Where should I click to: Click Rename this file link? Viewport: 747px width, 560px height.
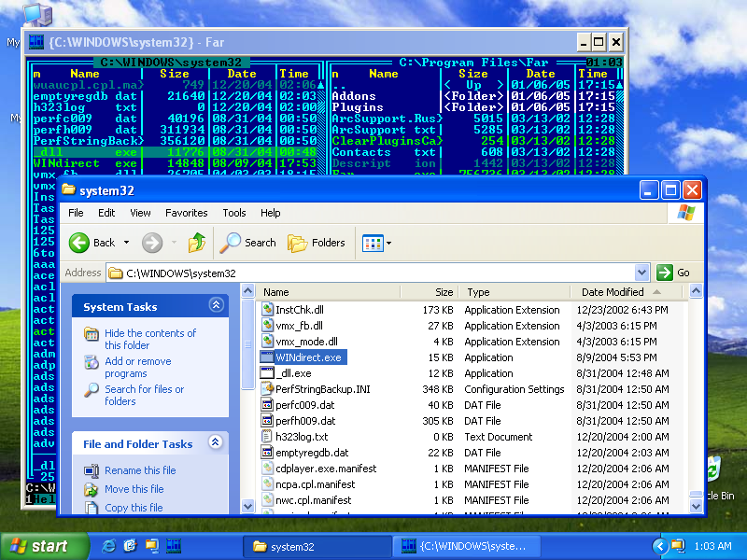[x=140, y=470]
